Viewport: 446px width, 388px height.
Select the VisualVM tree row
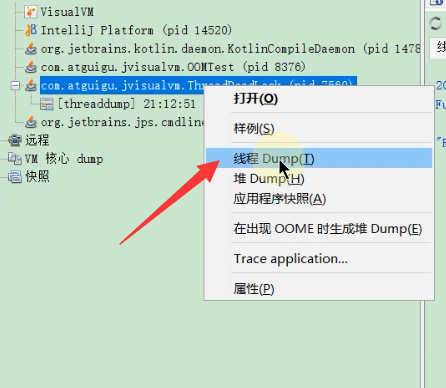[x=67, y=12]
